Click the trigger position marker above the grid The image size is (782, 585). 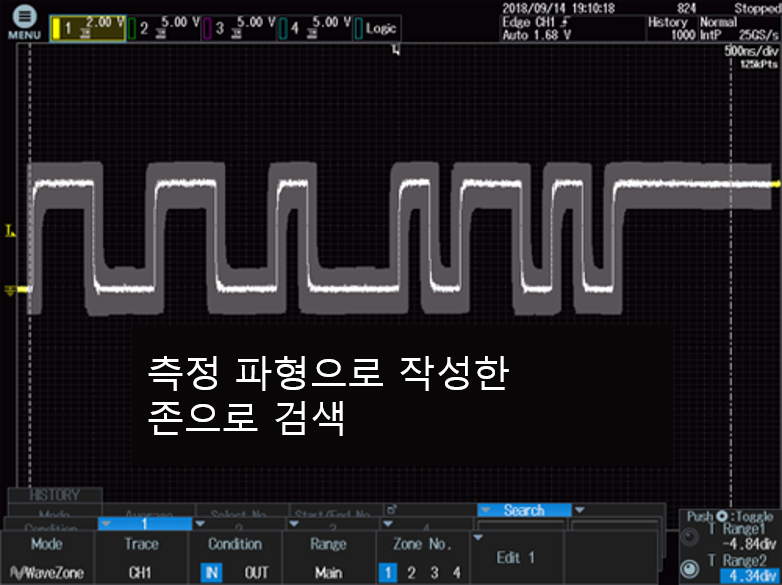pos(396,49)
